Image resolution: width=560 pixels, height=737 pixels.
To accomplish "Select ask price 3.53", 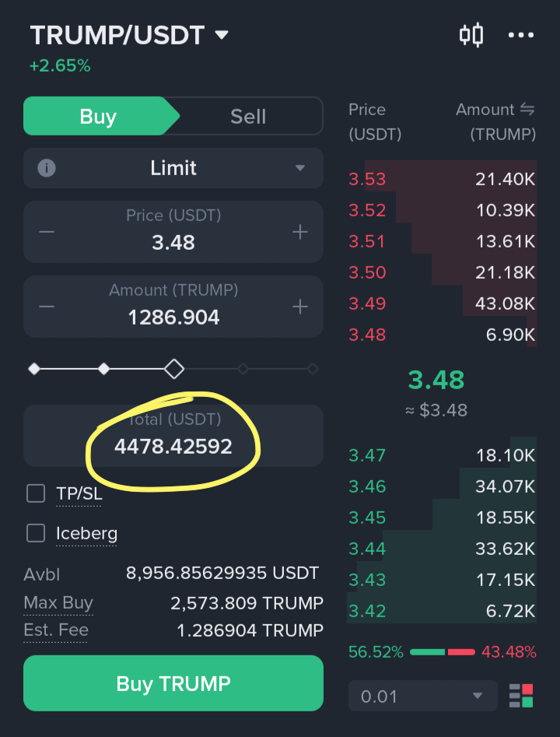I will pyautogui.click(x=367, y=179).
